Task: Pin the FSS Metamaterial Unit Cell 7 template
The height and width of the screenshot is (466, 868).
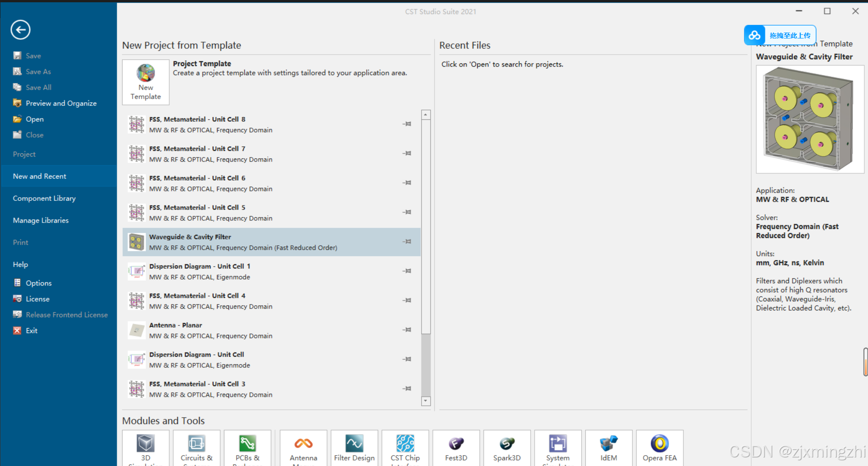Action: pos(407,153)
